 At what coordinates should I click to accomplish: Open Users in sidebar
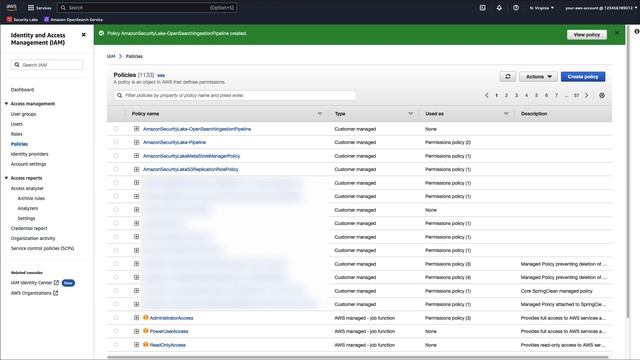[17, 124]
